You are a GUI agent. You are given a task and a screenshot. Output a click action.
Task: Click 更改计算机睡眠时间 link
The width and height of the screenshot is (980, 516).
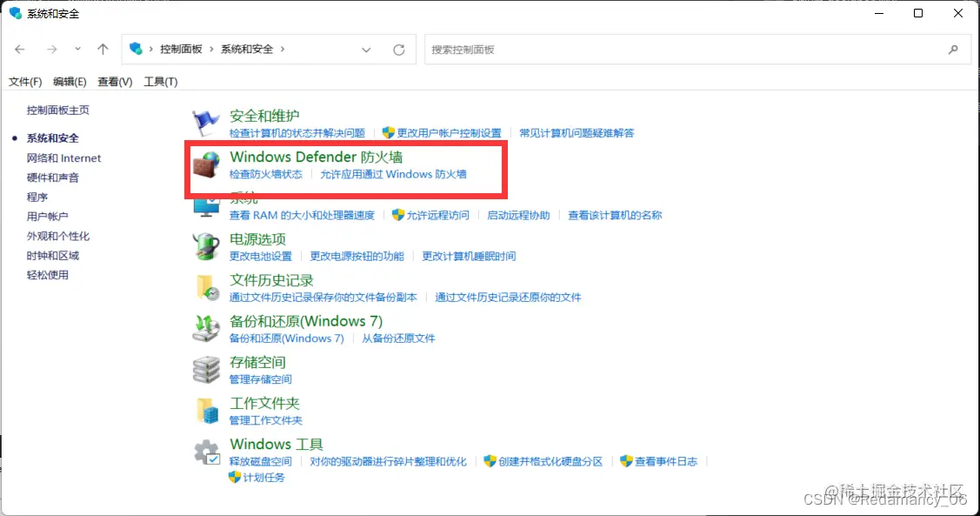pos(469,257)
